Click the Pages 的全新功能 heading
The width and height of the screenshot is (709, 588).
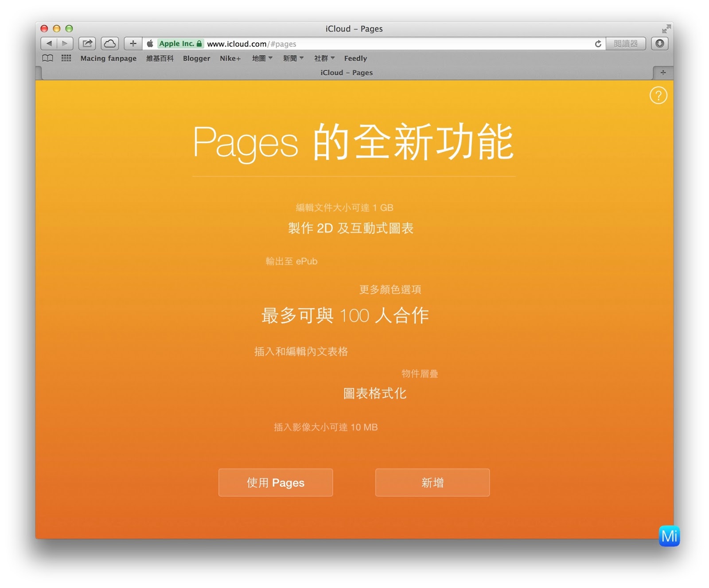(x=354, y=142)
